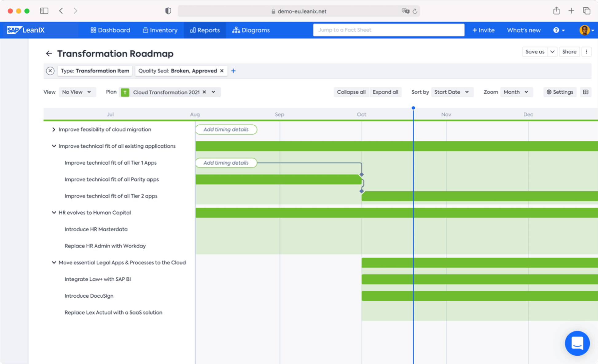Click the table layout icon beside Settings
Screen dimensions: 598x364
(586, 92)
